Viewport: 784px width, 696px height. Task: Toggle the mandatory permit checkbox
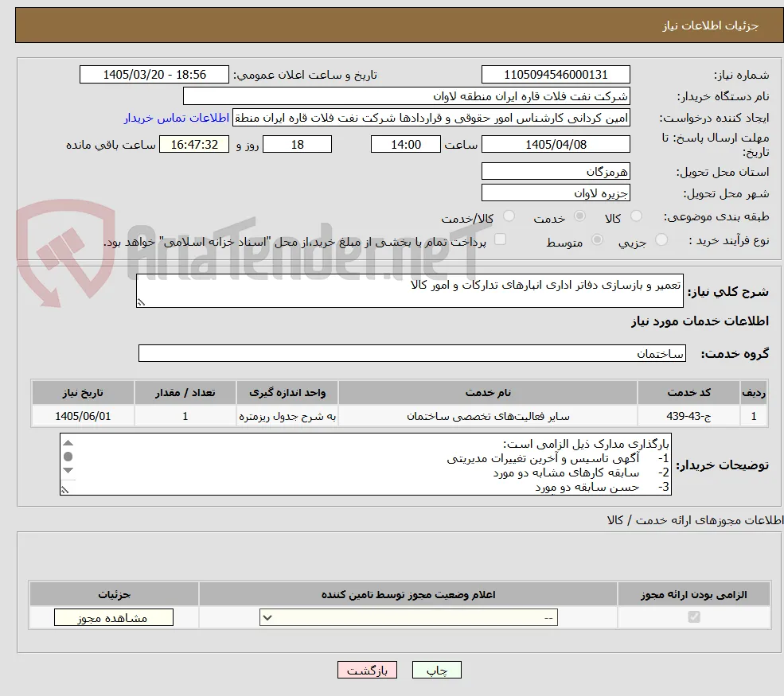[x=694, y=617]
